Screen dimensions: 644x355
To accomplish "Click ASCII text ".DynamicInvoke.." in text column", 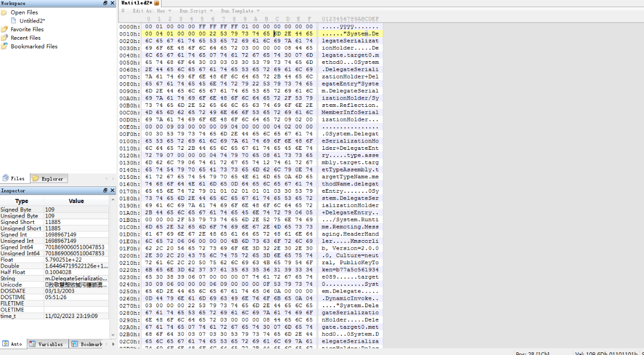I will 351,298.
